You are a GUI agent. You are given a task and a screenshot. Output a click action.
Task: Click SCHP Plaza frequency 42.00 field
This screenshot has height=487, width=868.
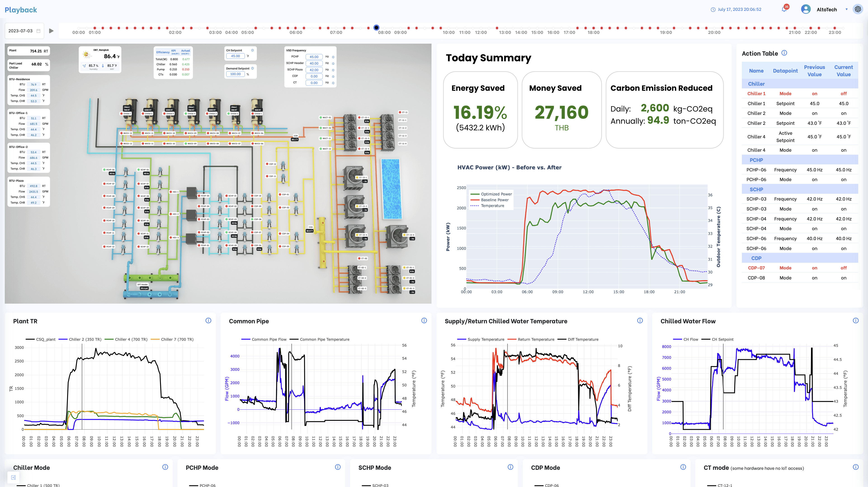tap(314, 70)
